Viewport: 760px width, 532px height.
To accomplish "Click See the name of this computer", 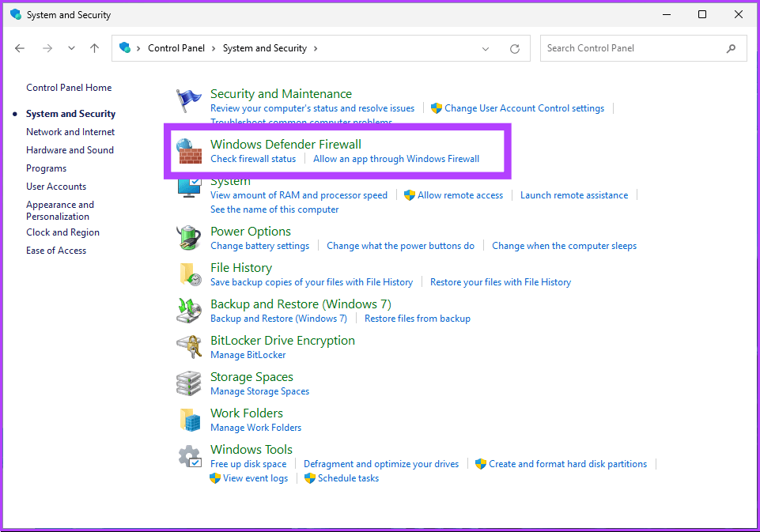I will pos(274,209).
